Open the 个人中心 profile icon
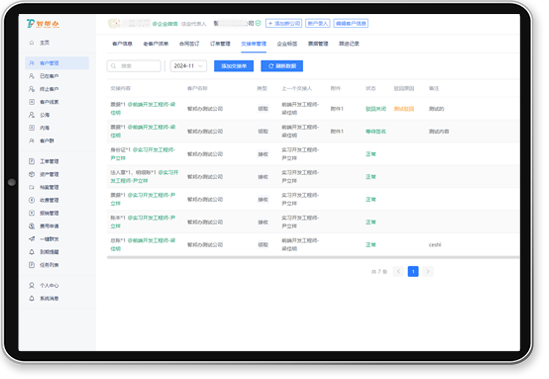 click(x=32, y=285)
